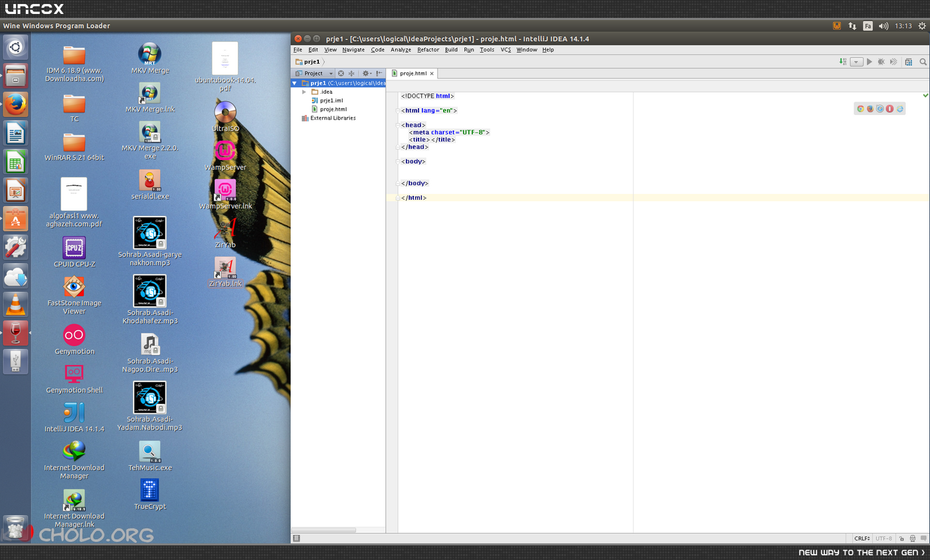This screenshot has height=560, width=930.
Task: Select the TrueCrypt desktop icon
Action: point(150,495)
